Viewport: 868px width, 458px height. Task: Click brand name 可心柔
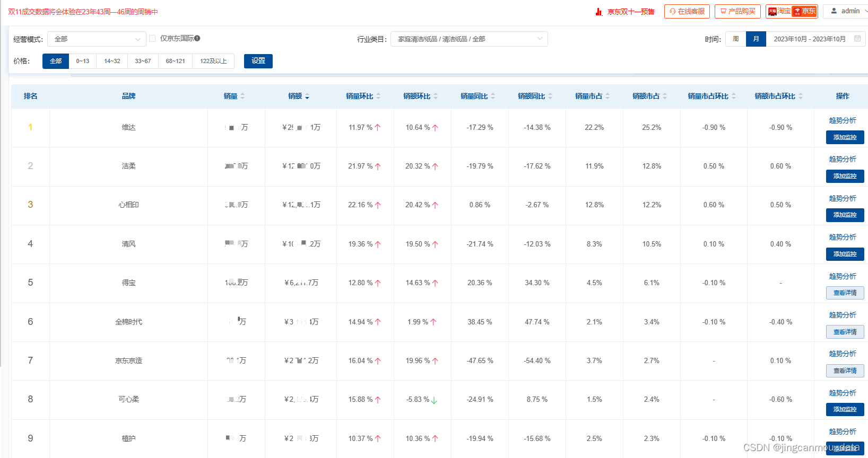click(128, 399)
